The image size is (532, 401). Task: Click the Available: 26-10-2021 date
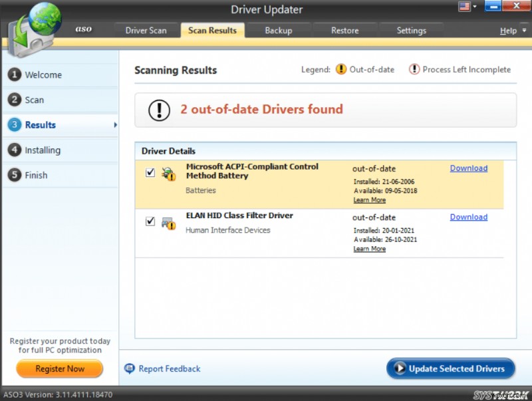pos(385,240)
